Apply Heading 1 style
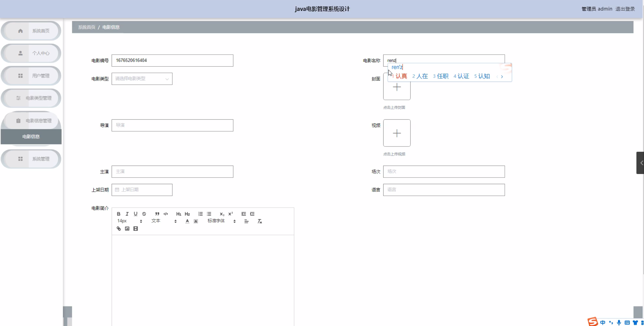Screen dimensions: 644x326 click(x=179, y=214)
